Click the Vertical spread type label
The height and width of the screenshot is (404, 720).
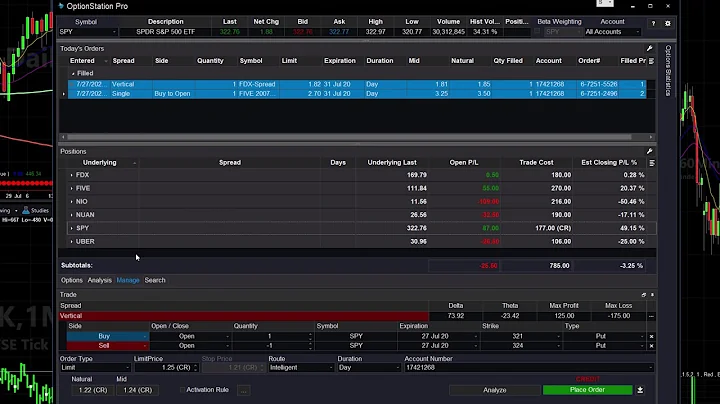(71, 316)
